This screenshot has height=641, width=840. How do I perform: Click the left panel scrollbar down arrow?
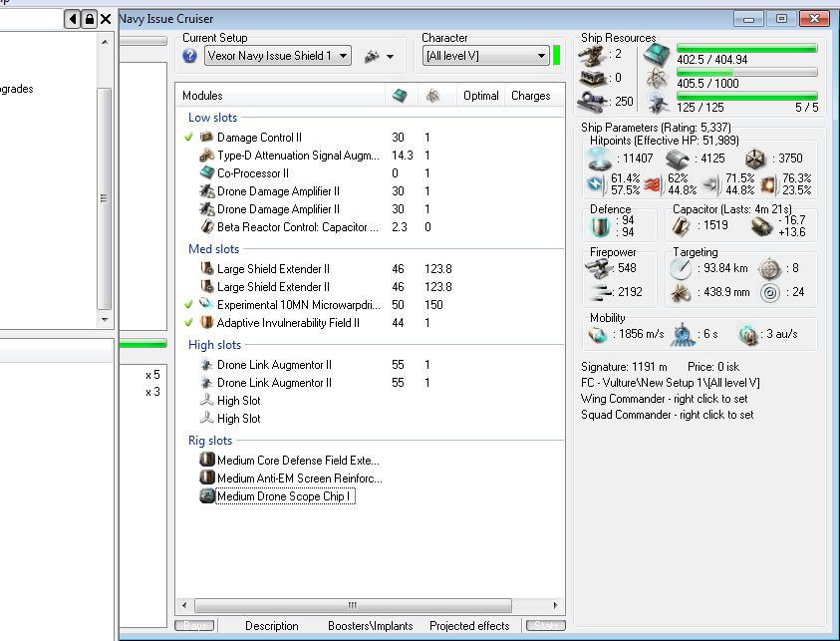click(x=105, y=319)
